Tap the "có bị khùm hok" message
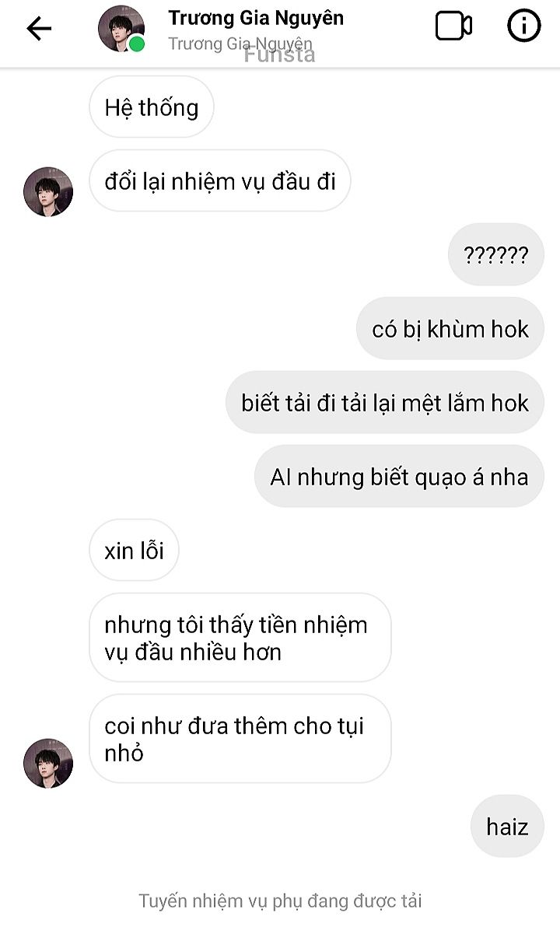Viewport: 560px width, 941px height. tap(450, 329)
